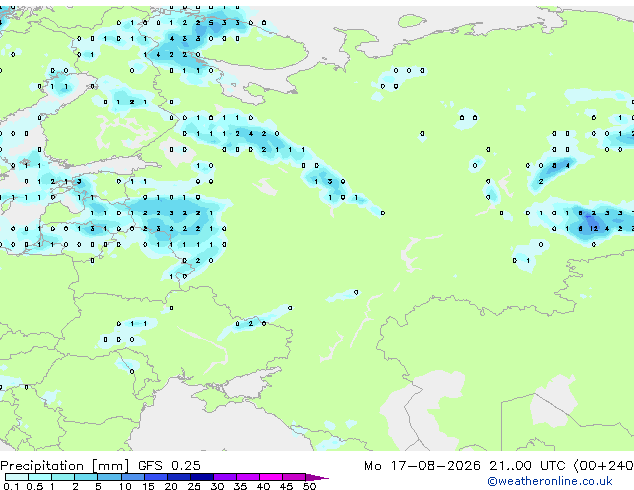Click the 2 mm cyan legend swatch

tap(86, 477)
